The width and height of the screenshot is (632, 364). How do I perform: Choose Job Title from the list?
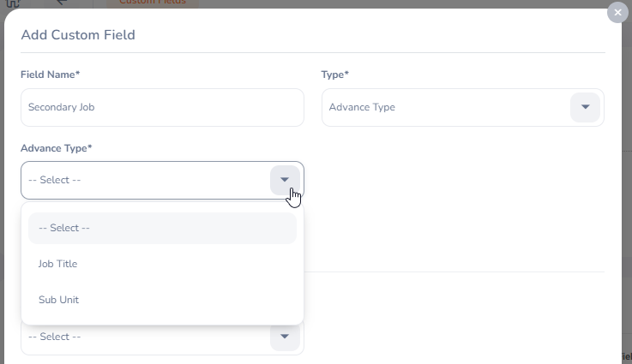(x=58, y=264)
